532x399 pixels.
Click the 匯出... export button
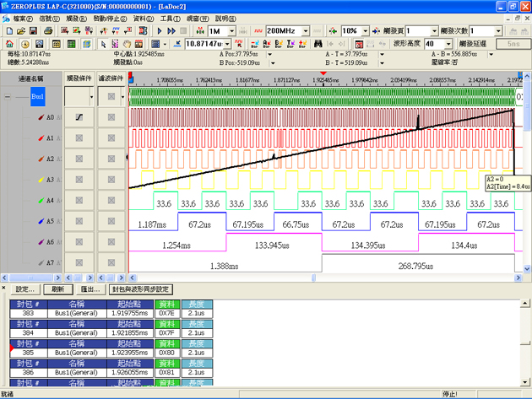[x=90, y=289]
